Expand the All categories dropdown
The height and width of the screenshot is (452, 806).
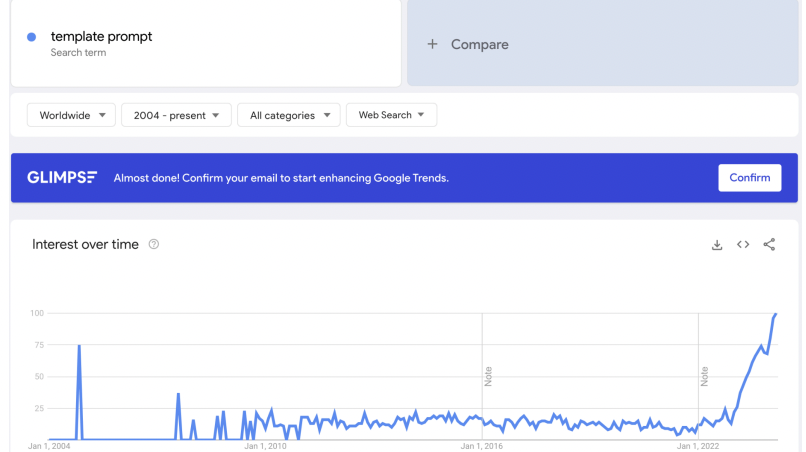289,115
